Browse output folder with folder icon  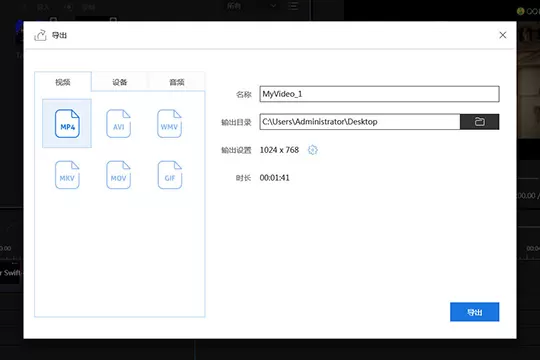click(x=479, y=122)
